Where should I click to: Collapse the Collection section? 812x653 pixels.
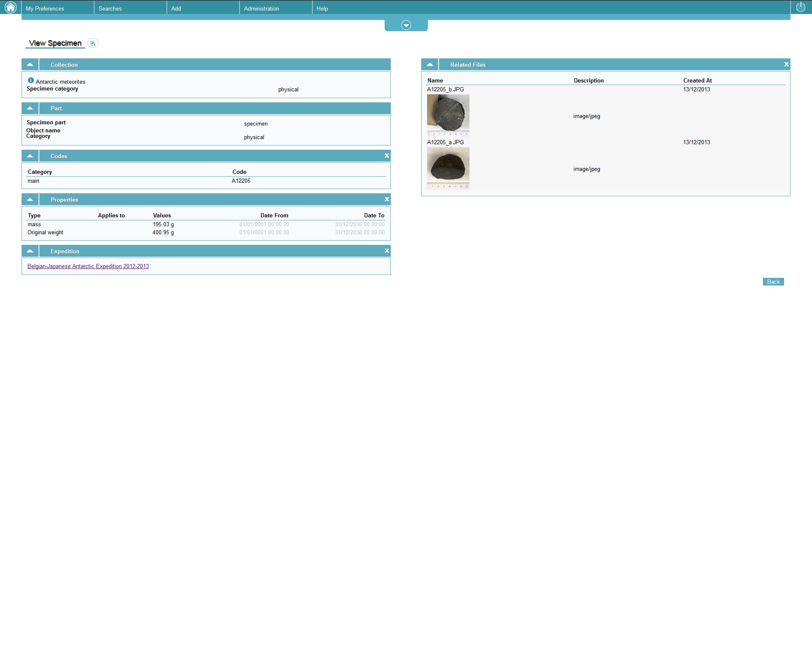click(30, 65)
